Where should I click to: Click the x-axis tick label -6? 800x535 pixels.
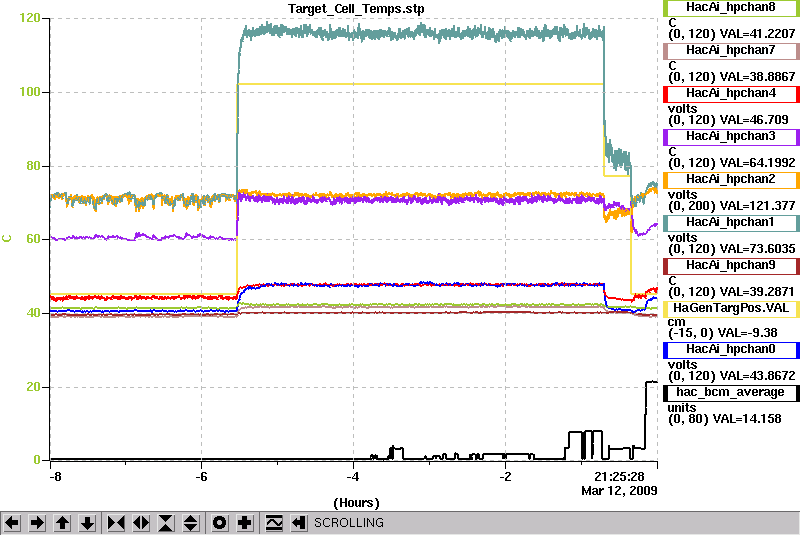click(202, 477)
